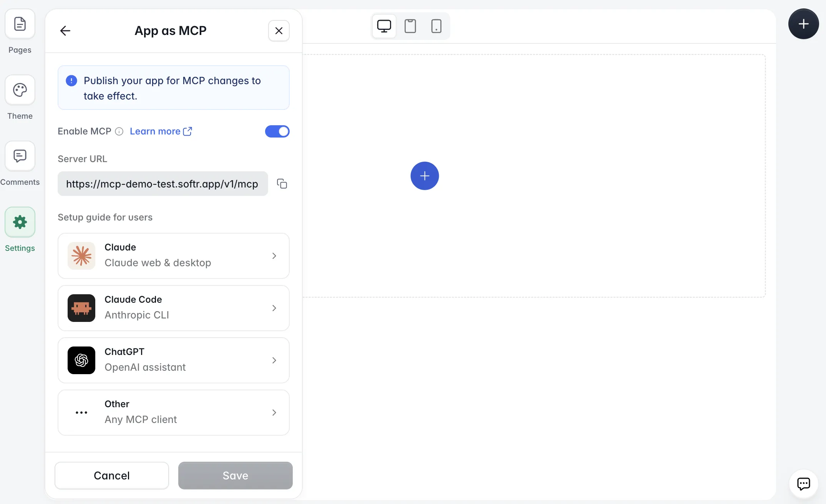This screenshot has height=504, width=826.
Task: Open the Learn more link
Action: click(161, 131)
